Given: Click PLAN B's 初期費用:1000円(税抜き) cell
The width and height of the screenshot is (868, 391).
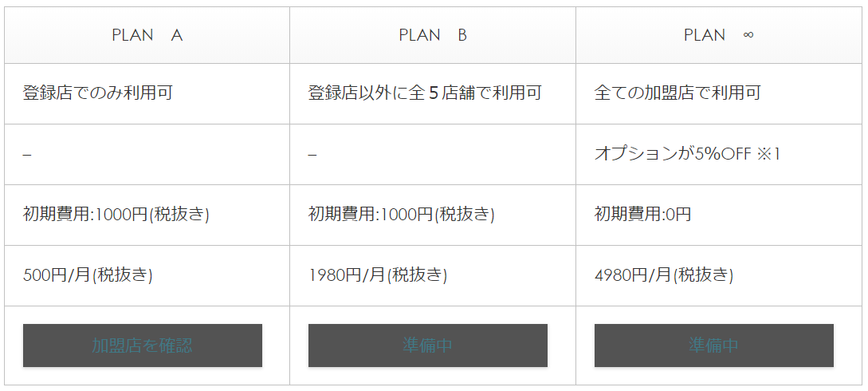Looking at the screenshot, I should 402,215.
